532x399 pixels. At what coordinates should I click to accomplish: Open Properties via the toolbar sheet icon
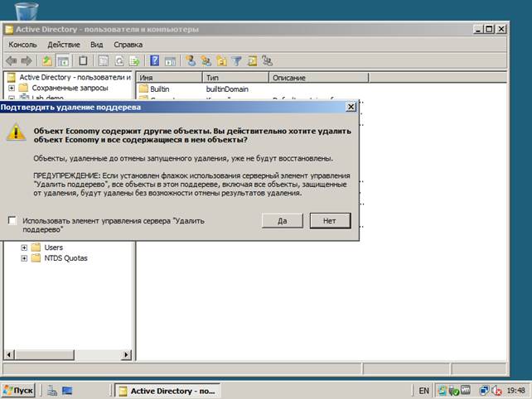103,61
